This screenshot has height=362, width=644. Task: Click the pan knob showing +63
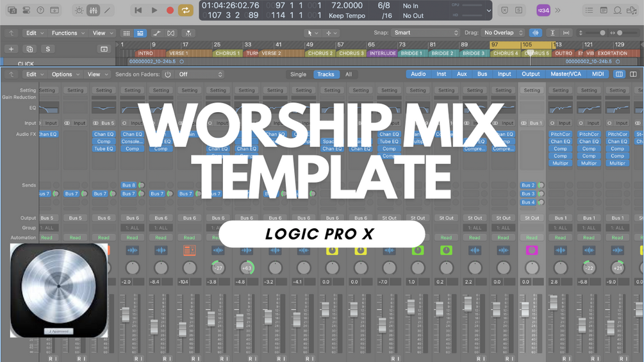247,268
